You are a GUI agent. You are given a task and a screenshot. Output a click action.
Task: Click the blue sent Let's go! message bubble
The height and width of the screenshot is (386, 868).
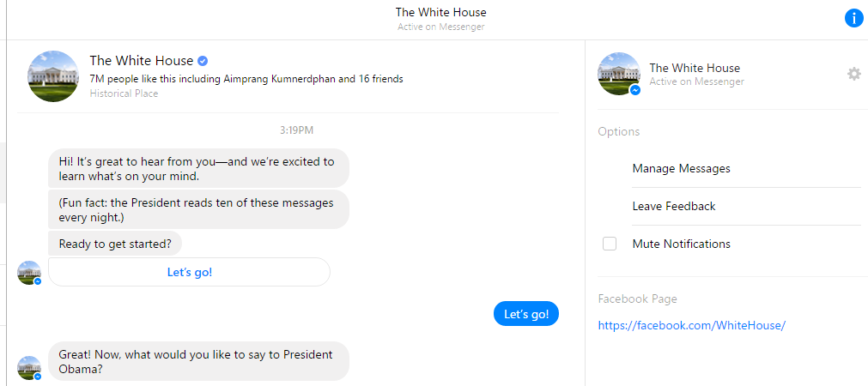pyautogui.click(x=526, y=314)
